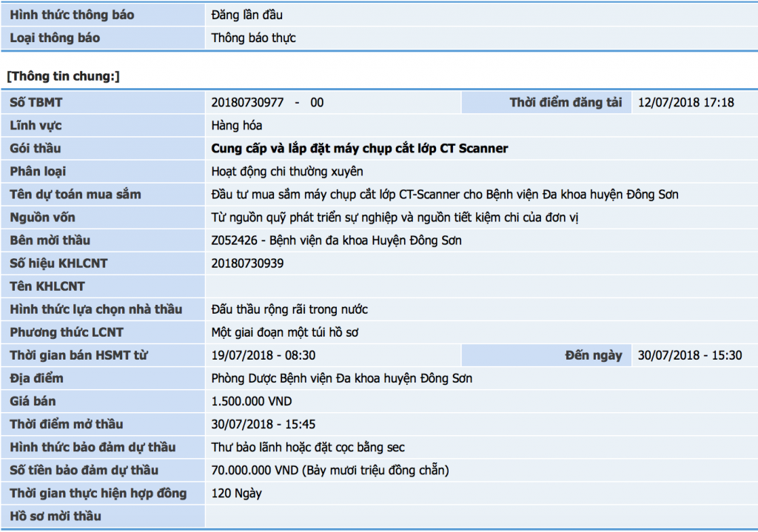Click the 'Đăng lần đầu' value
This screenshot has height=532, width=758.
point(246,15)
